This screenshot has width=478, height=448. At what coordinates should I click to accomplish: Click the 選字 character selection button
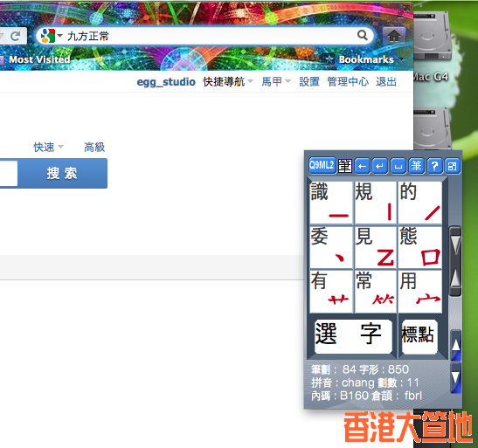point(353,336)
